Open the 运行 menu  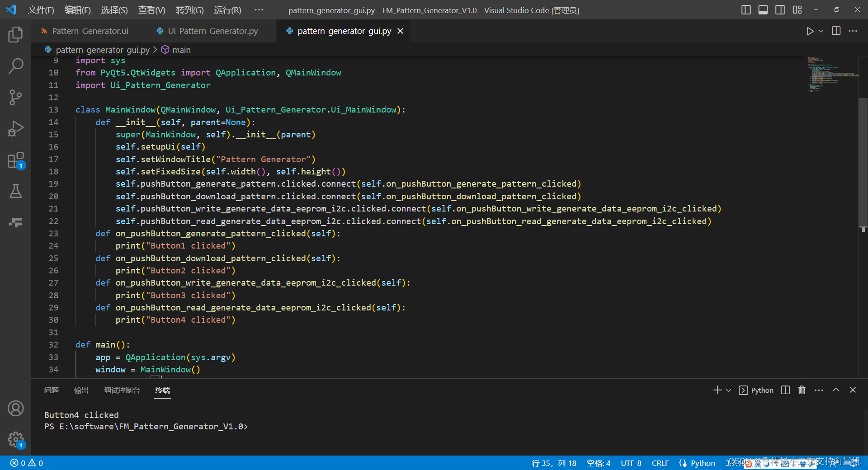coord(227,10)
